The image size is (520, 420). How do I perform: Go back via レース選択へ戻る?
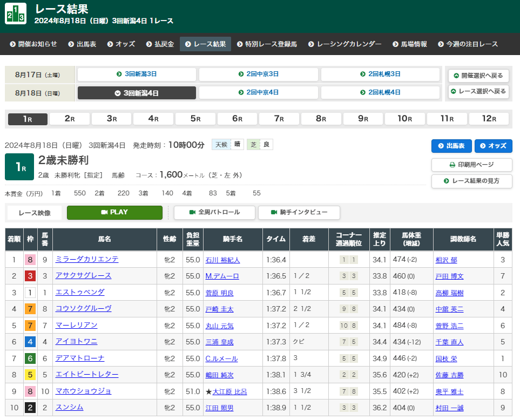point(478,92)
